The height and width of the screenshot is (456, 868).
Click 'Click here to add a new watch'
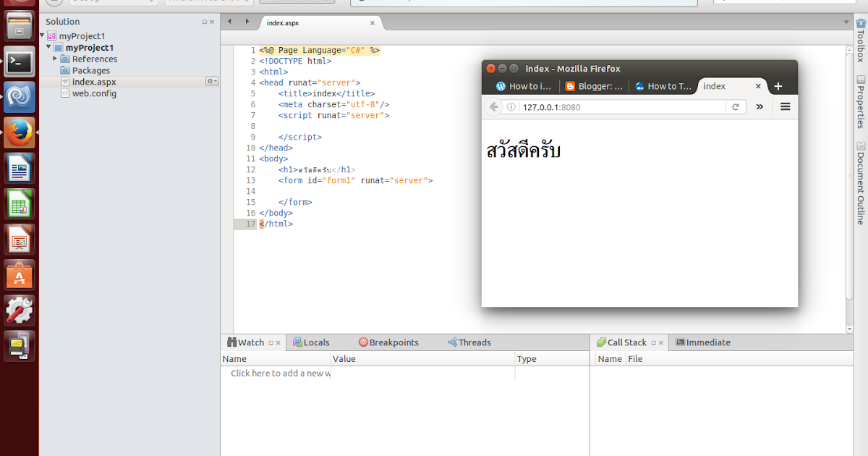(282, 373)
